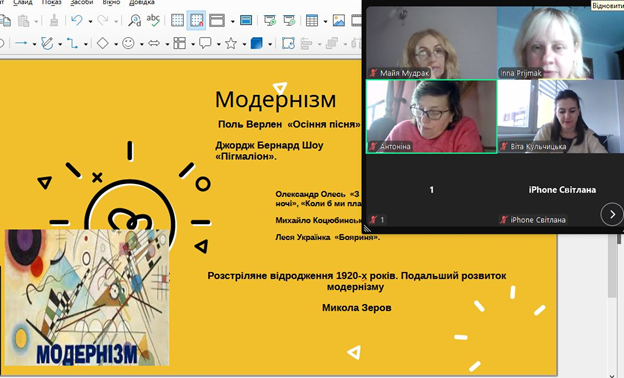Image resolution: width=624 pixels, height=378 pixels.
Task: Select Inna Prijmak's video tile
Action: point(560,42)
